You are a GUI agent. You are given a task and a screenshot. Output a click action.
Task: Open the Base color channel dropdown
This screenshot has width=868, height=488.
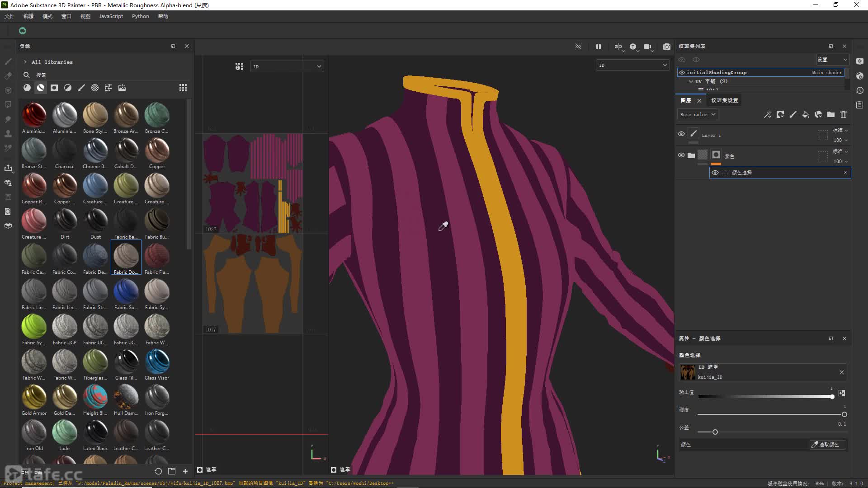tap(698, 115)
